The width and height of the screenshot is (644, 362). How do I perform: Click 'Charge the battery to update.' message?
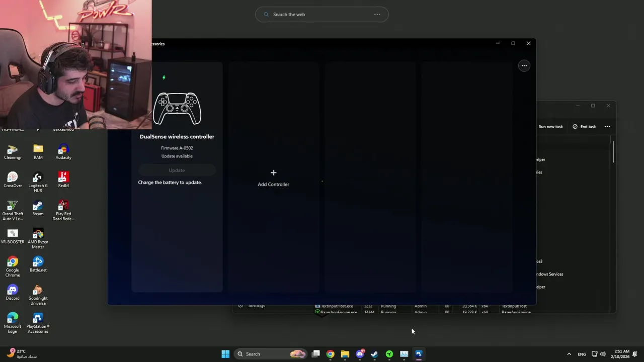tap(170, 183)
